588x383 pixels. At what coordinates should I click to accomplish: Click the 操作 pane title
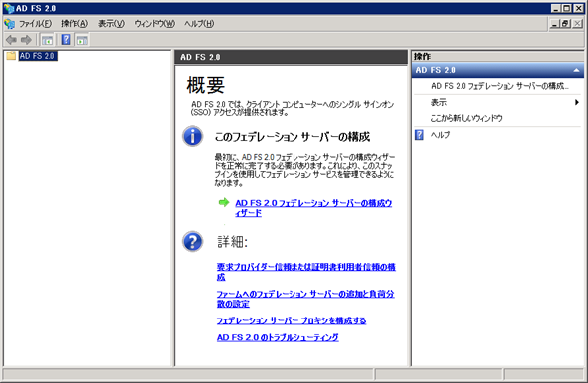point(422,57)
